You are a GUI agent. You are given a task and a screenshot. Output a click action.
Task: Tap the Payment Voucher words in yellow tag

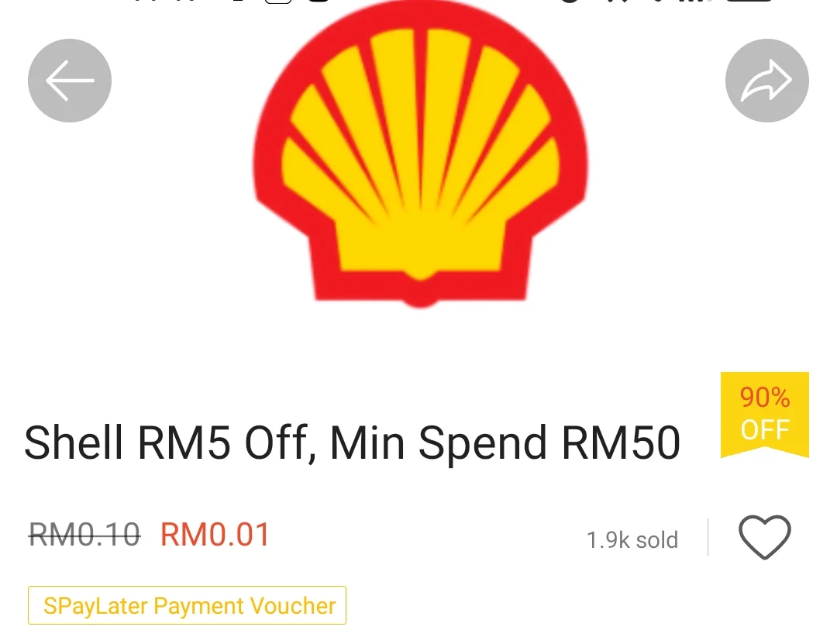tap(244, 606)
